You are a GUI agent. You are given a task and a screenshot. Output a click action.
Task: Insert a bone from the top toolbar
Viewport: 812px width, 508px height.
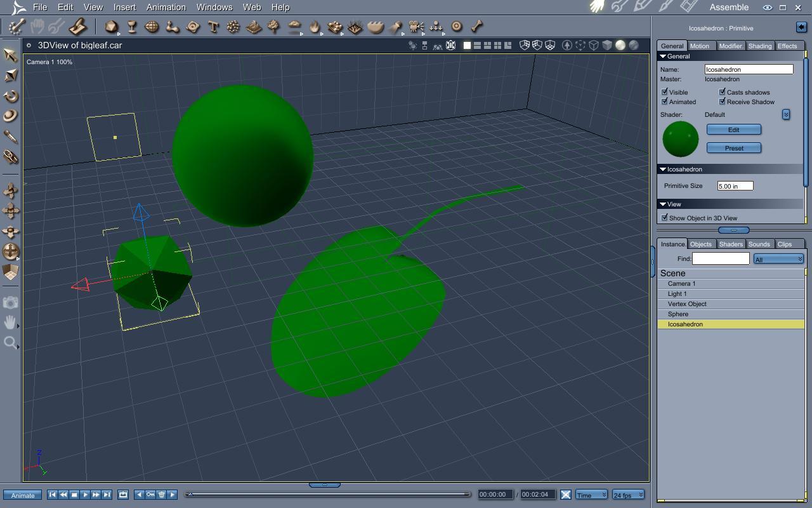477,27
